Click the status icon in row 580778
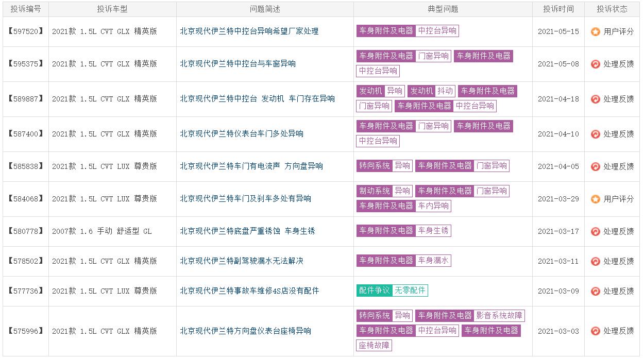This screenshot has height=358, width=644. click(595, 232)
